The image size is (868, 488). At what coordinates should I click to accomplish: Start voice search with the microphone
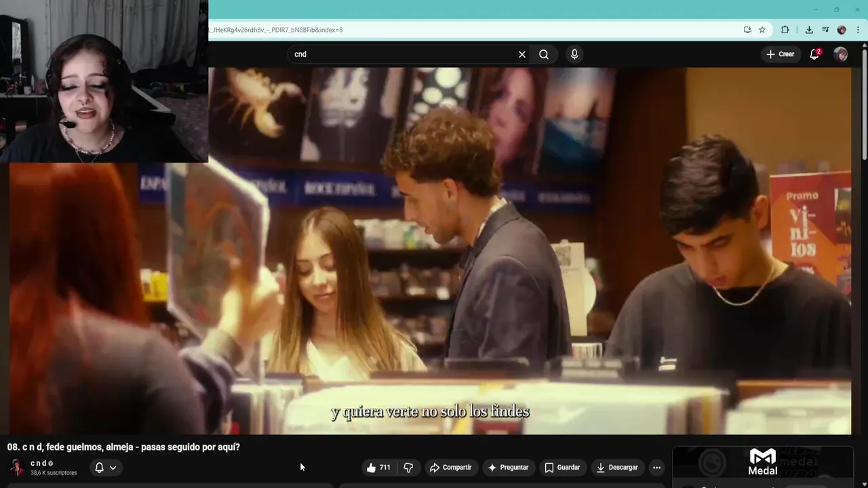574,54
